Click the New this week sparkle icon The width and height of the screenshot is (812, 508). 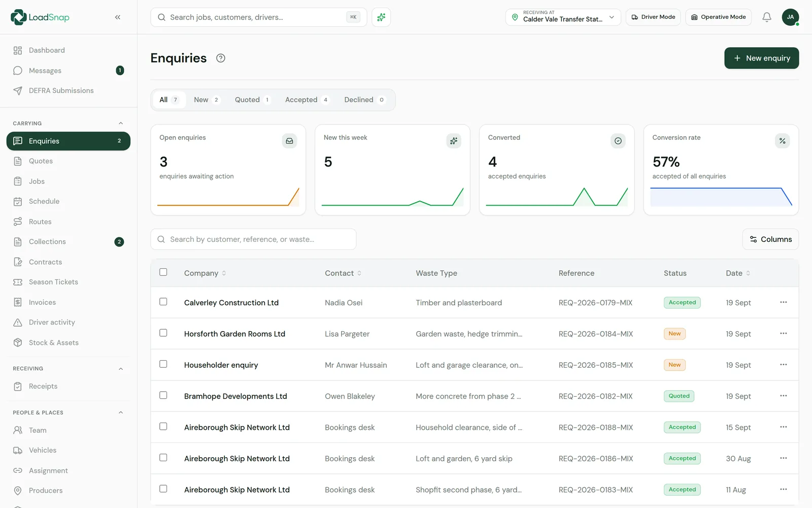454,141
